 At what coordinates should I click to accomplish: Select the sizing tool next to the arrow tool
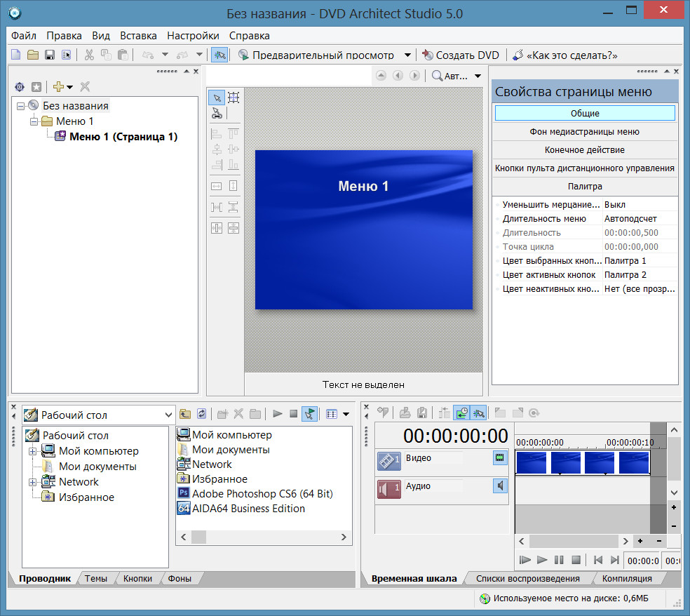[234, 98]
